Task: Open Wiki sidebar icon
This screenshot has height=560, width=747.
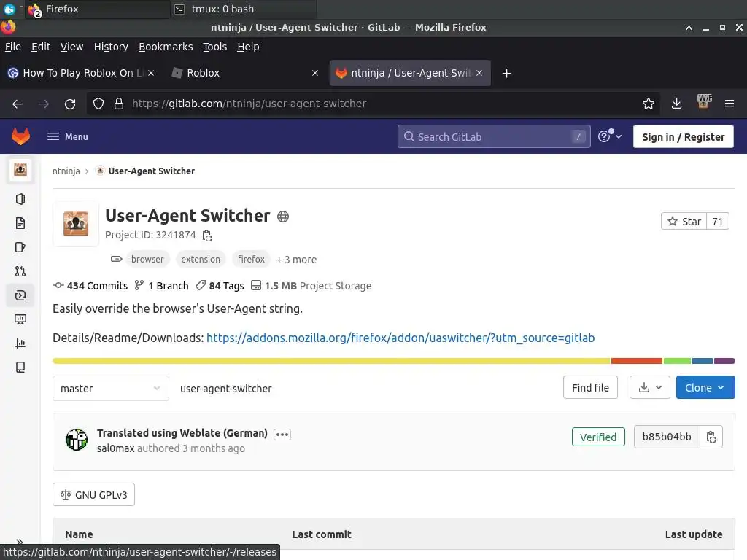Action: 20,367
